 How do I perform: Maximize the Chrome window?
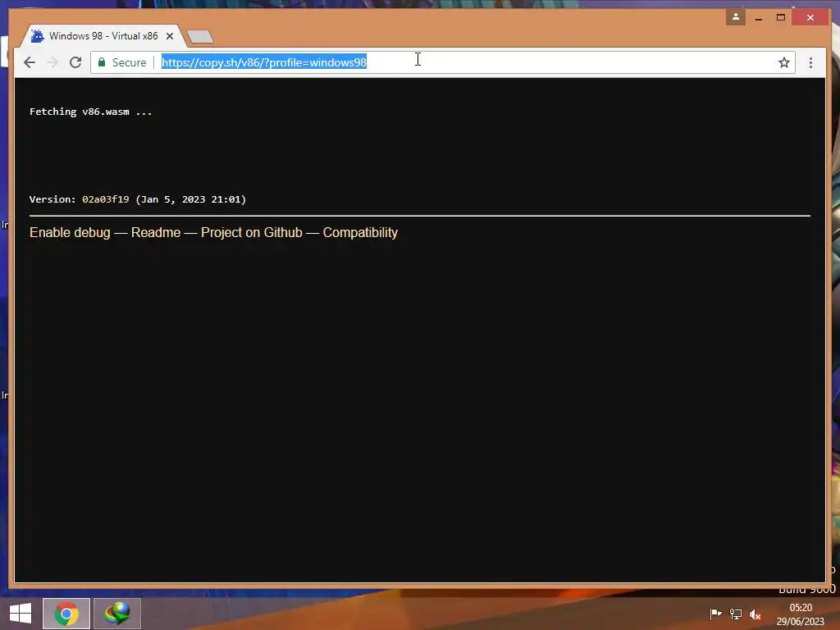[781, 18]
